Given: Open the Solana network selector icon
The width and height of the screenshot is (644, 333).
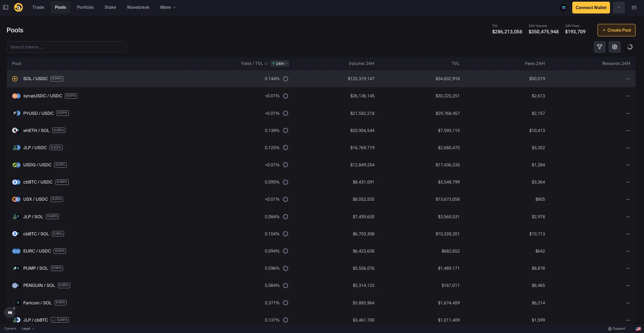Looking at the screenshot, I should [564, 7].
